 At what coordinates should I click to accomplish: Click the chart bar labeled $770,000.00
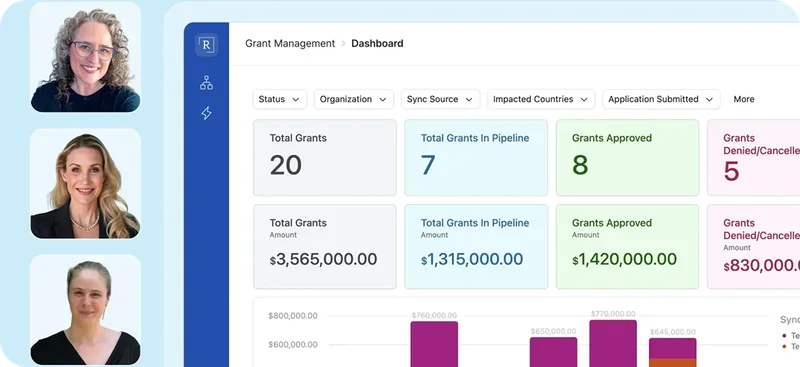point(613,344)
